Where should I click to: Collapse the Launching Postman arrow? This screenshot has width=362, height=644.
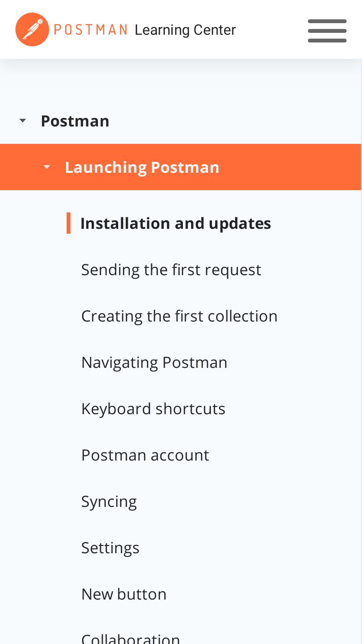pos(47,167)
